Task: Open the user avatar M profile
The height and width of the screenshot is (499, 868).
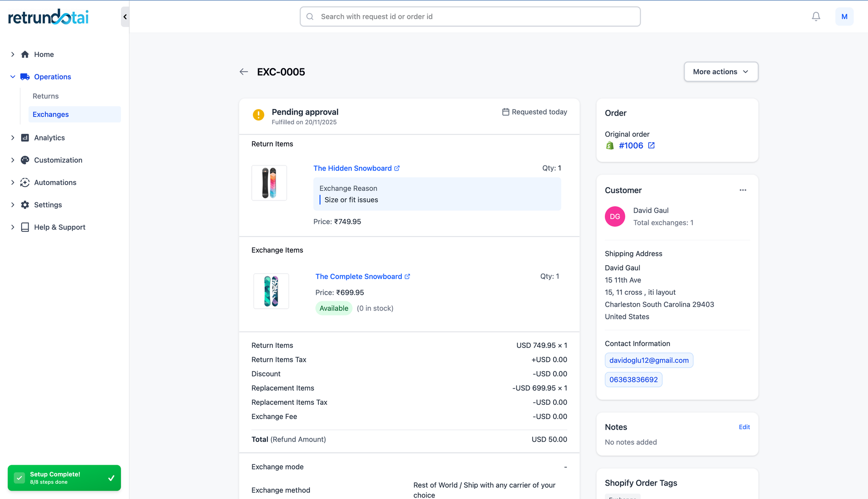Action: point(844,17)
